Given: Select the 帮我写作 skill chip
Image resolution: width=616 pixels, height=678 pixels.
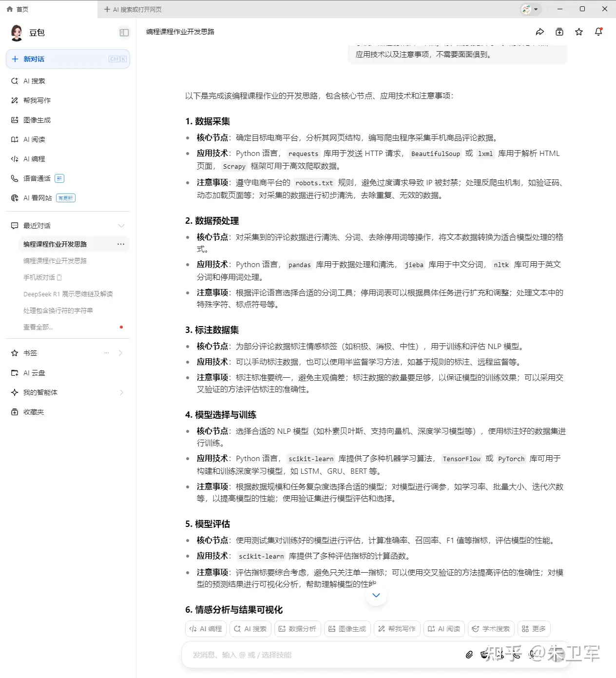Looking at the screenshot, I should pos(397,629).
